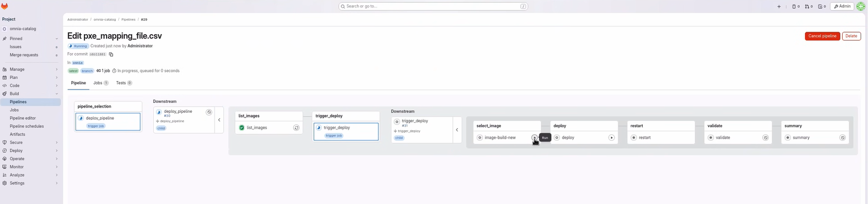Open the to-do list counter icon
Screen dimensions: 868x204
[822, 6]
